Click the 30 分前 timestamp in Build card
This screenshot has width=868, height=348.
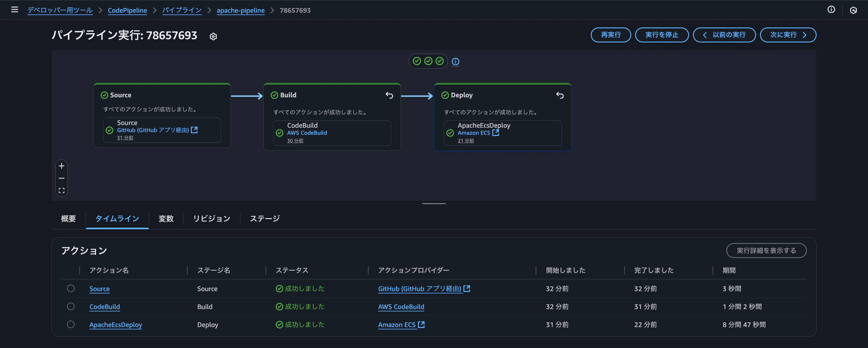click(x=295, y=141)
